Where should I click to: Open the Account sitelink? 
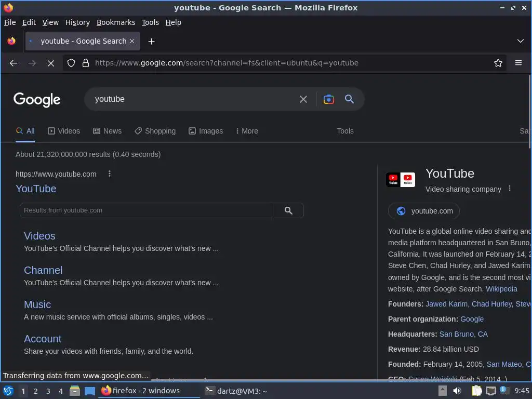coord(43,339)
